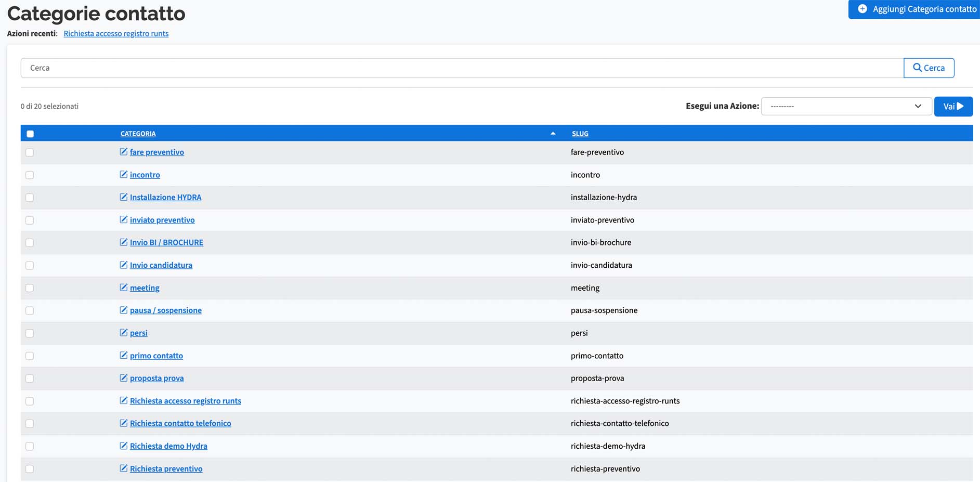Click the edit icon beside Installazione HYDRA

[123, 197]
